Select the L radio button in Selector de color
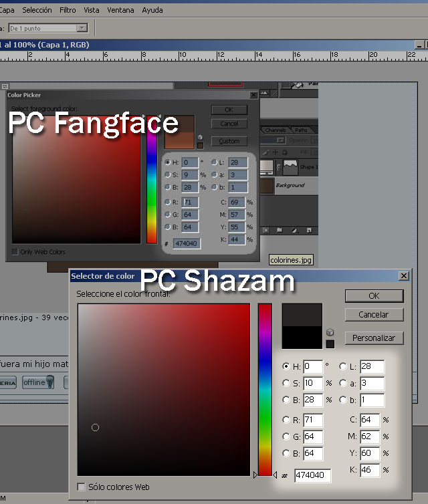The image size is (428, 504). click(343, 366)
